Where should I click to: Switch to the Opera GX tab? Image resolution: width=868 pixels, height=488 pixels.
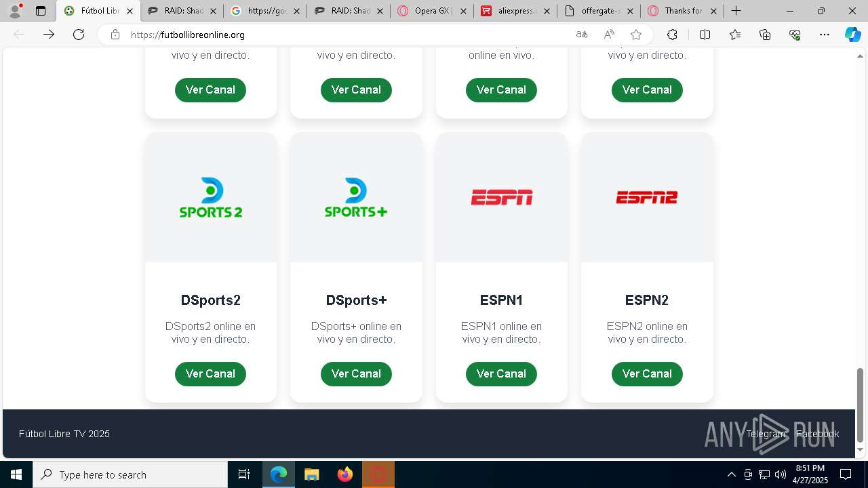tap(431, 11)
